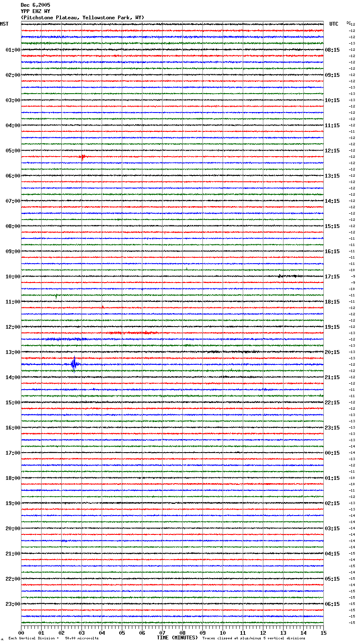Click the small red seismic burst after 05:00
This screenshot has height=644, width=357.
[x=82, y=157]
